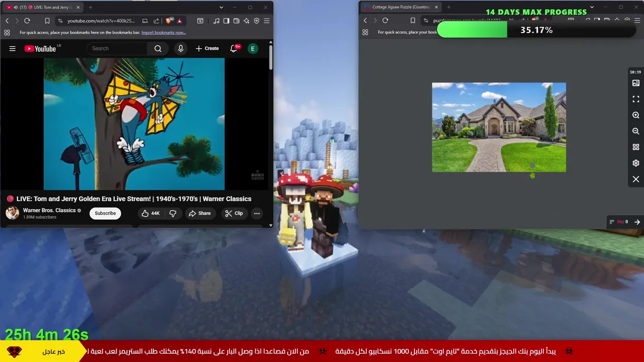The image size is (644, 362).
Task: Click the Share button under the video
Action: (200, 213)
